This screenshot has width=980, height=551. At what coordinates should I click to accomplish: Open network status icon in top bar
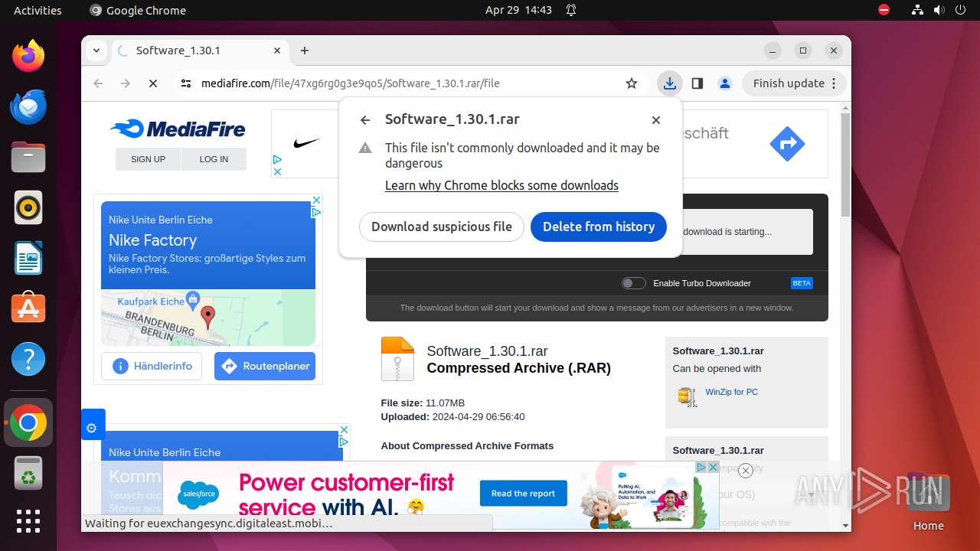point(918,10)
